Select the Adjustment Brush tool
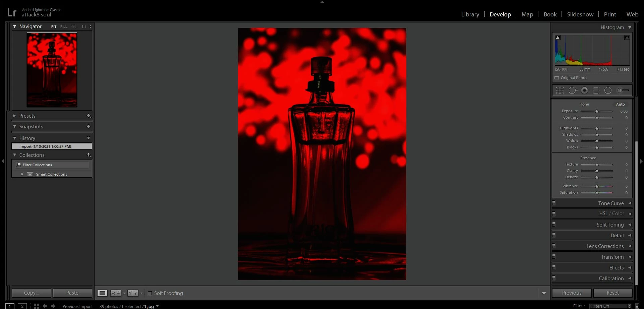The image size is (644, 309). coord(623,90)
